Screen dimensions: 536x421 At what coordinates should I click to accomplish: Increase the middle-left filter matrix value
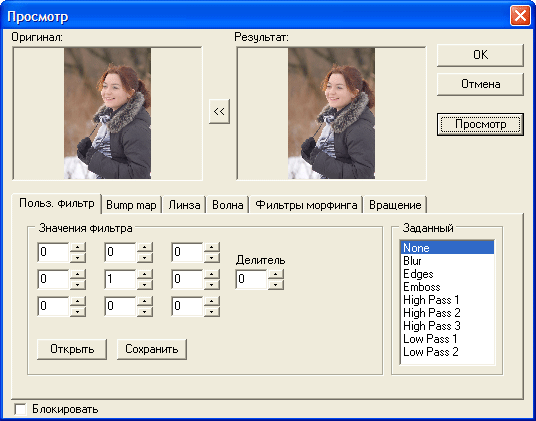pos(78,274)
